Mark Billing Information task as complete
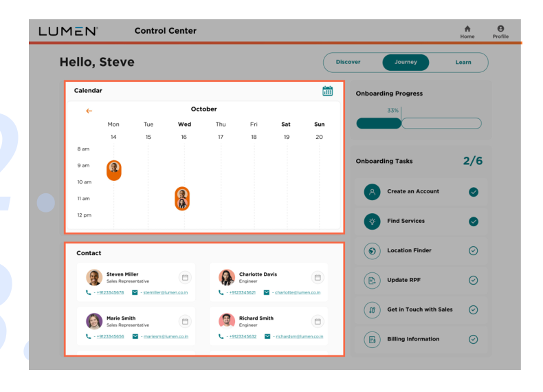The width and height of the screenshot is (543, 392). 474,339
